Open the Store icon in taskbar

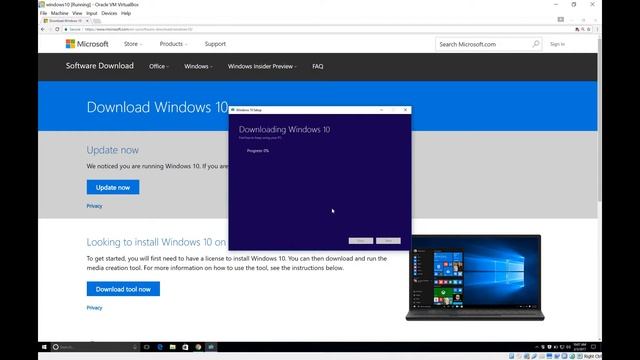pos(185,347)
